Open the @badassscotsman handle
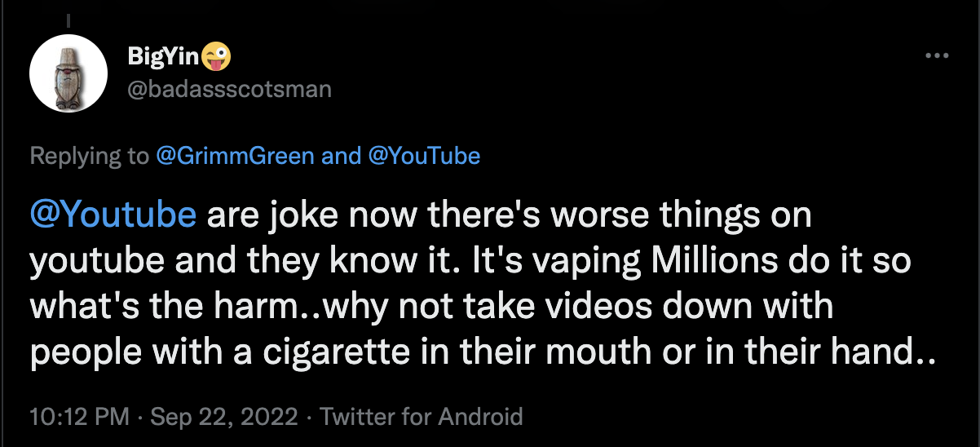The width and height of the screenshot is (980, 447). point(229,88)
